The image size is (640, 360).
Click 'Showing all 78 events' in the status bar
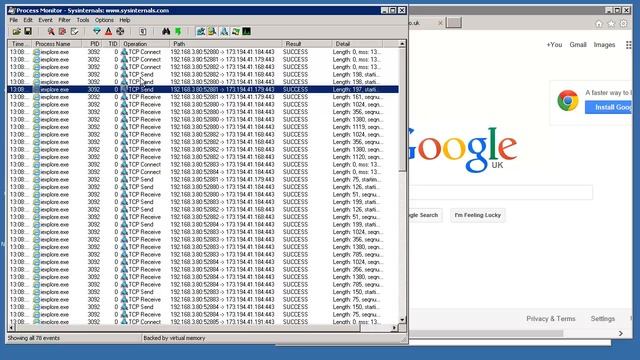(x=33, y=338)
